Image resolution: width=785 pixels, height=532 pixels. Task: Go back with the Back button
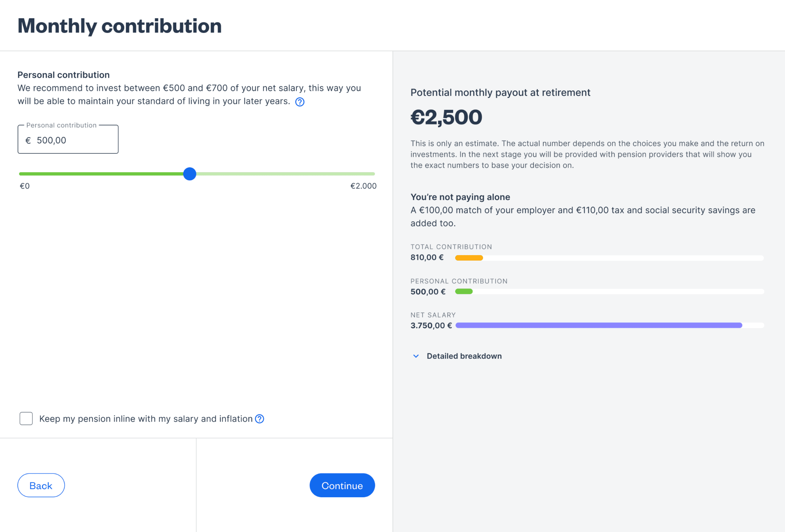click(41, 485)
